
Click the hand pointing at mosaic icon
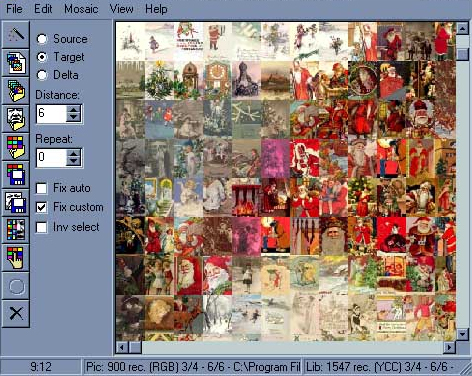[16, 258]
